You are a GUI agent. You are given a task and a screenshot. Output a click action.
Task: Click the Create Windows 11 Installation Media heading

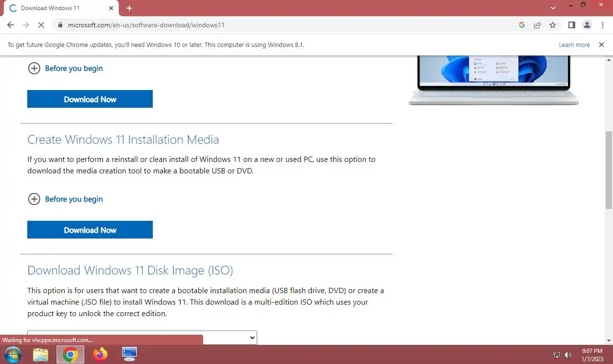pyautogui.click(x=123, y=139)
